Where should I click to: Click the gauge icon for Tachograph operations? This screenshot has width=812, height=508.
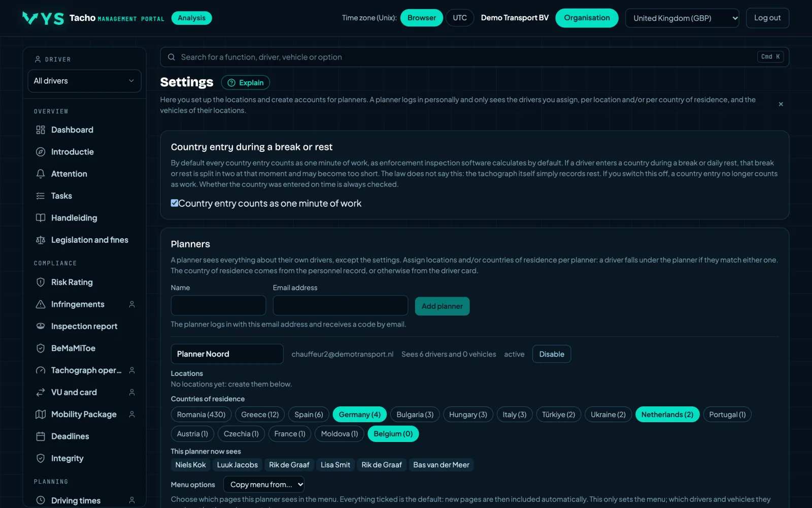click(x=41, y=370)
